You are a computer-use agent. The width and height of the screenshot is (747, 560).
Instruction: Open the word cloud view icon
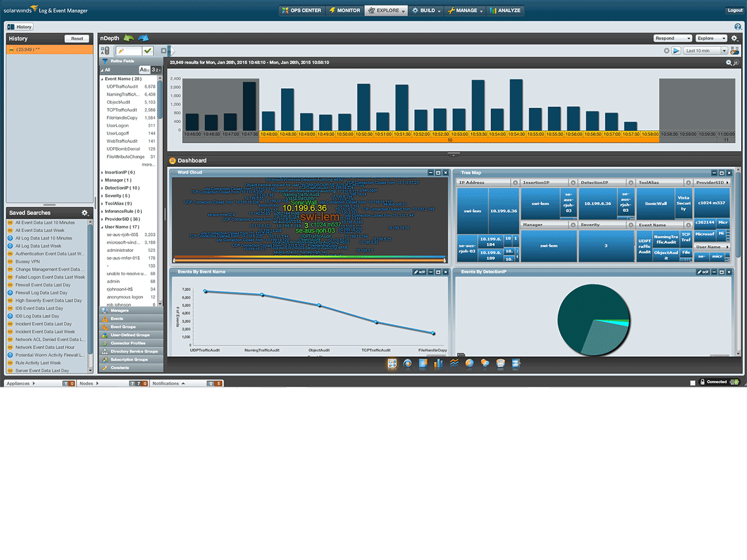(x=408, y=363)
